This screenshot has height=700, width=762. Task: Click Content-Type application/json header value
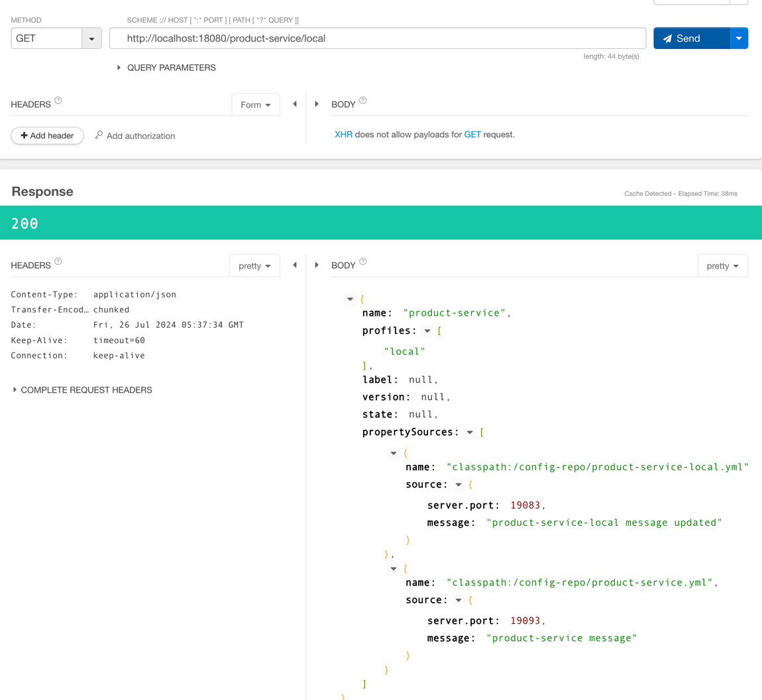135,295
